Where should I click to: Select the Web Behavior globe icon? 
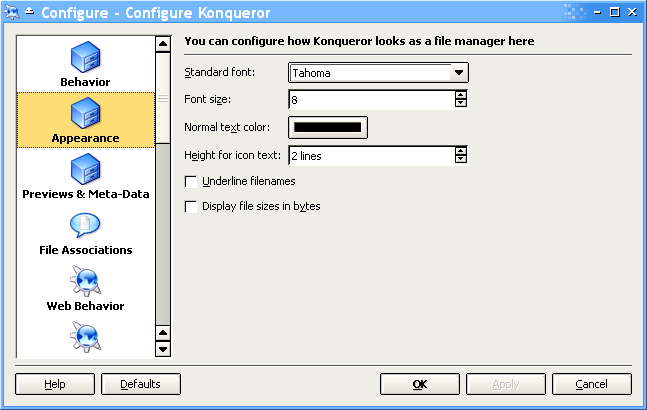pyautogui.click(x=85, y=281)
